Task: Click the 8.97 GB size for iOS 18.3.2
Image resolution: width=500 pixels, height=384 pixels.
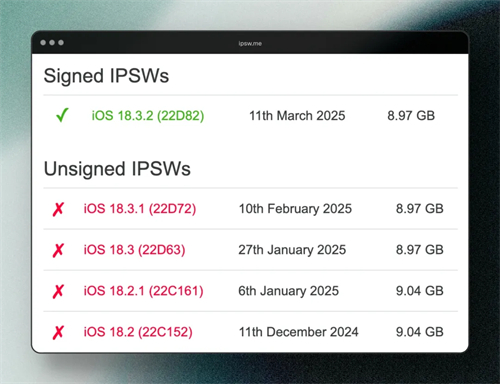Action: point(411,116)
